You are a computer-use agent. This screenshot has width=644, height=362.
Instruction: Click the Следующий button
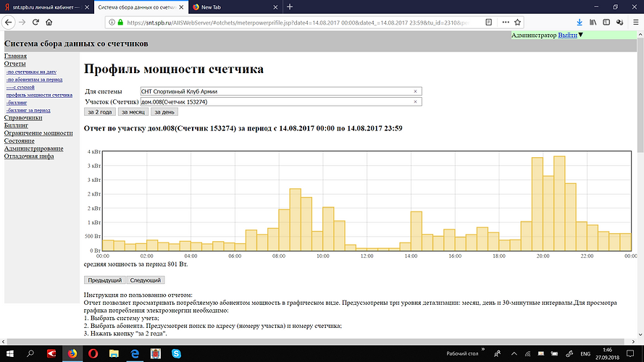point(146,280)
